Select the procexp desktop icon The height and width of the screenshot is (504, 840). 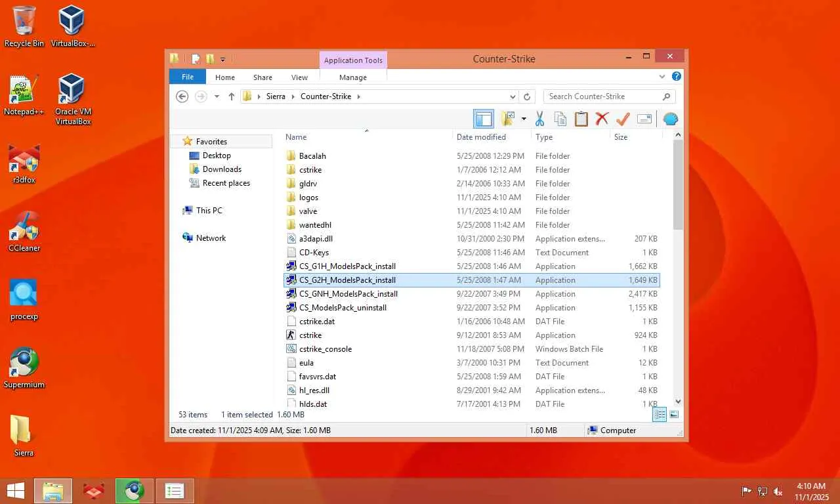pos(24,300)
